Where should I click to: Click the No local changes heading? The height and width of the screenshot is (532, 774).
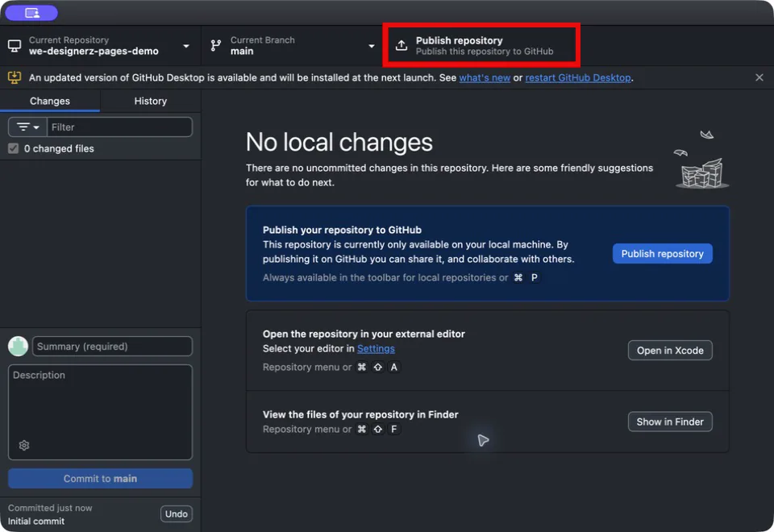339,142
